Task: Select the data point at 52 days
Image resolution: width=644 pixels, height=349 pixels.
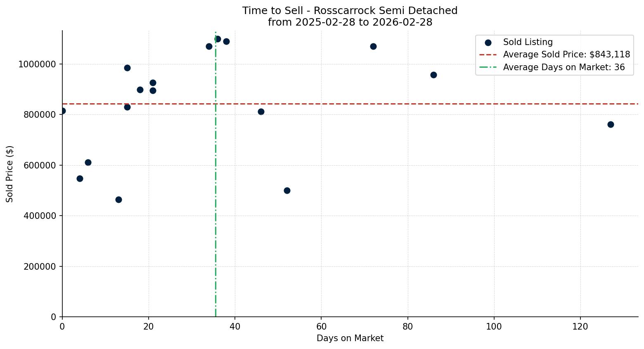Action: coord(287,190)
